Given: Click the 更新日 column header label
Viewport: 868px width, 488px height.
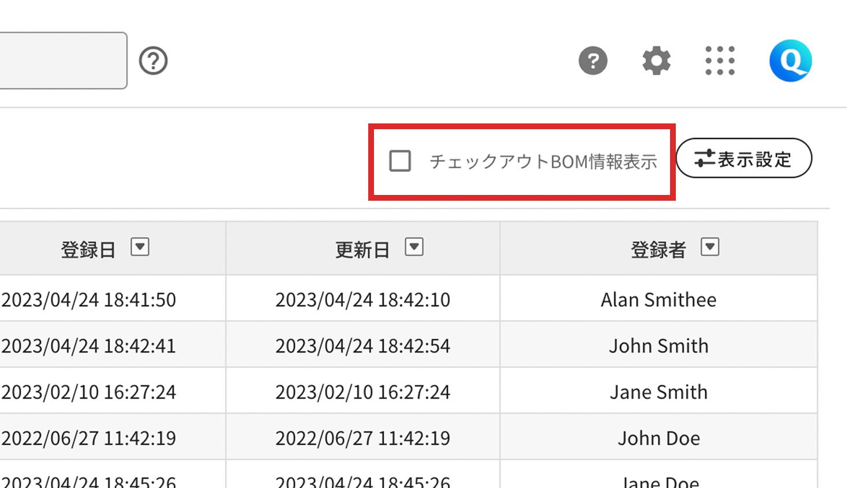Looking at the screenshot, I should click(x=362, y=250).
